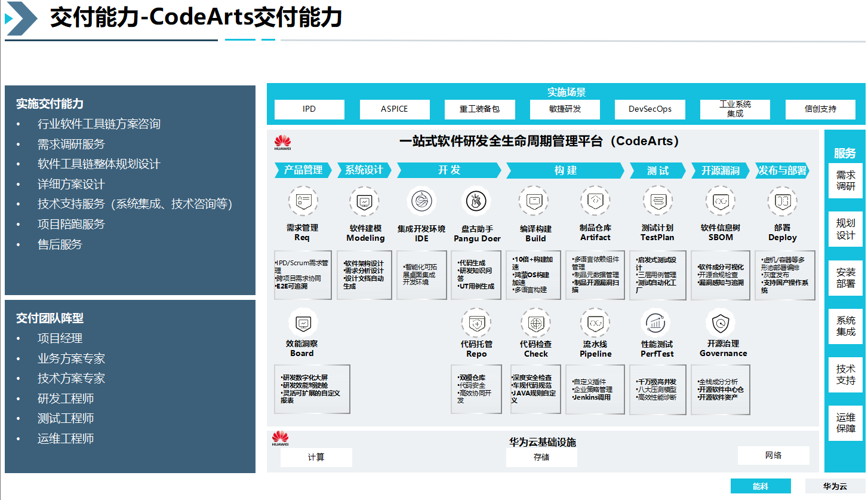Click the TestPlan icon
The width and height of the screenshot is (868, 500).
pos(657,201)
